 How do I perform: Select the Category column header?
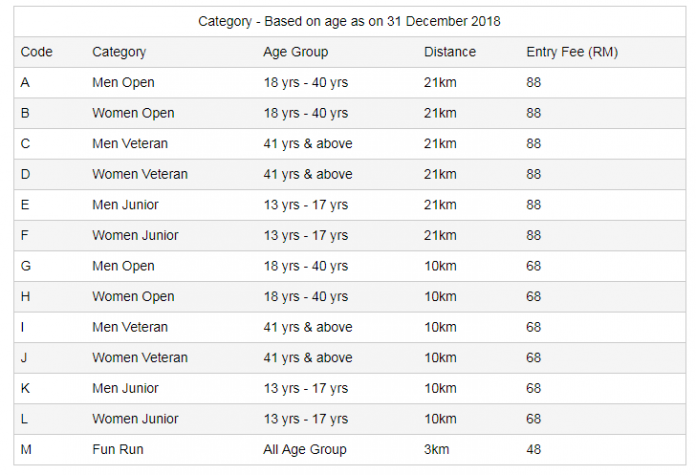pyautogui.click(x=119, y=52)
